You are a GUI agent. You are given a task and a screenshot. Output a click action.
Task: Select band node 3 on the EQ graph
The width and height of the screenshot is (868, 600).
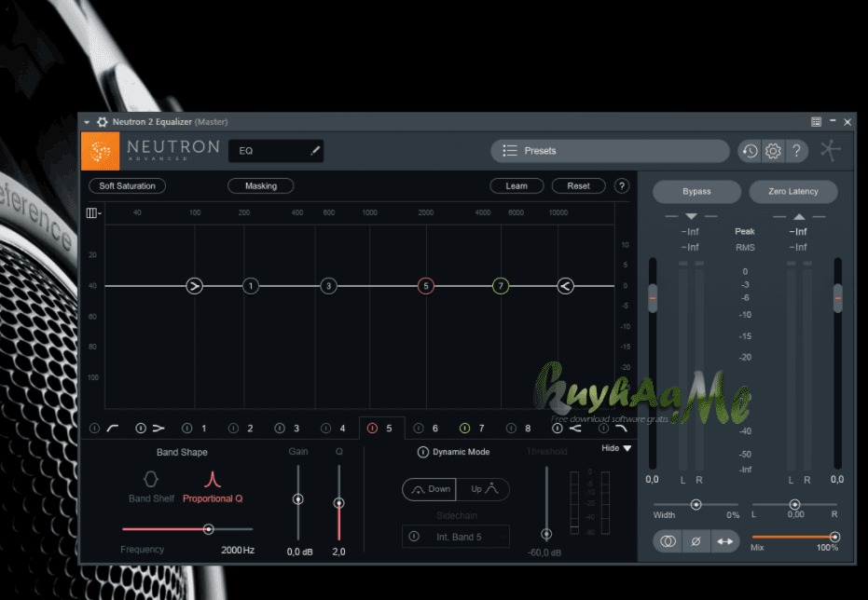tap(329, 286)
